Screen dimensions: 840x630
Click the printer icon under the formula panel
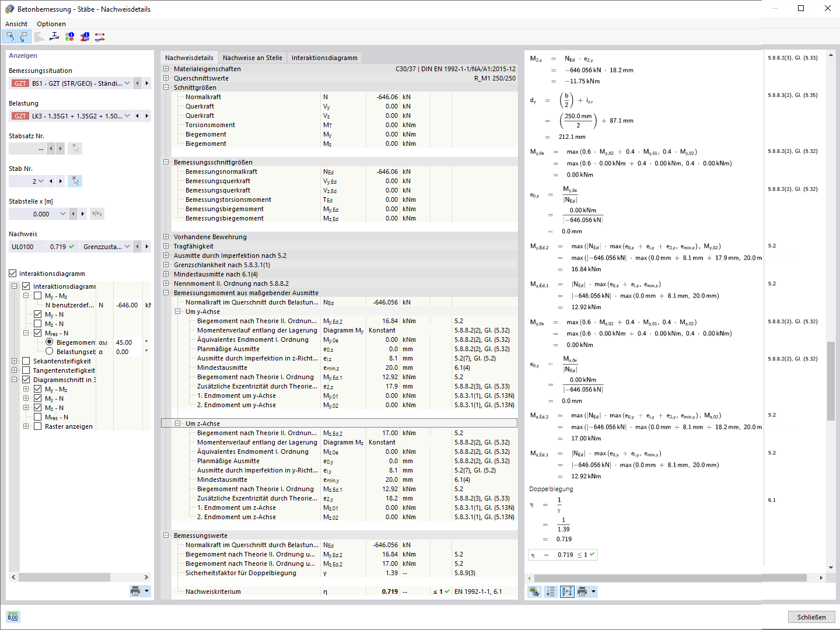[x=582, y=591]
